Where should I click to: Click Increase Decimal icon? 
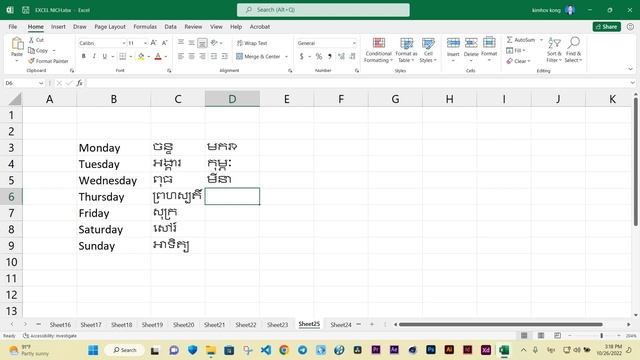click(341, 56)
